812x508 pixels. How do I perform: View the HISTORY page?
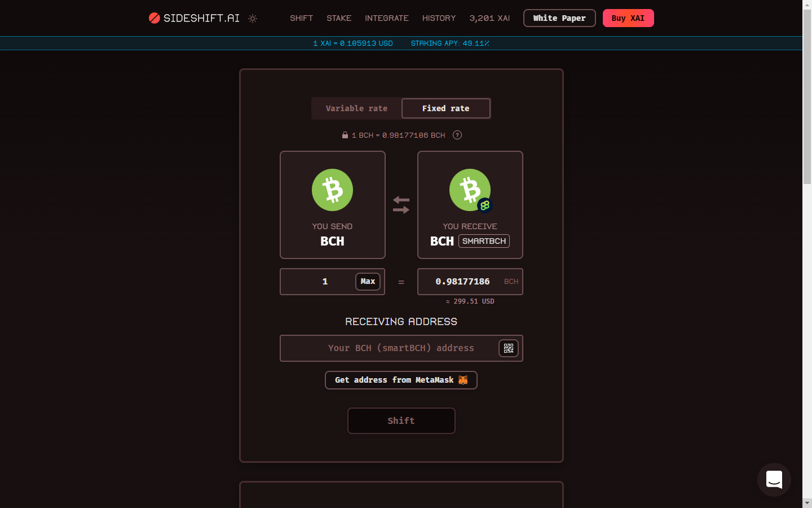click(x=439, y=18)
